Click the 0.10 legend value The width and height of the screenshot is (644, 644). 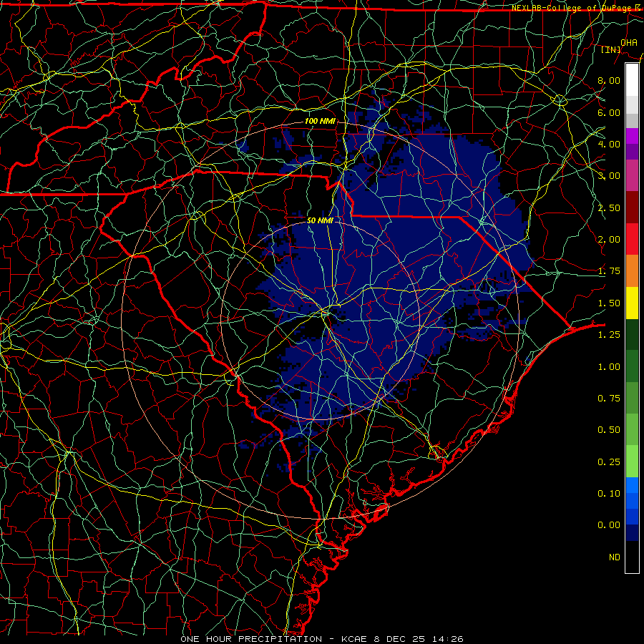click(x=609, y=494)
